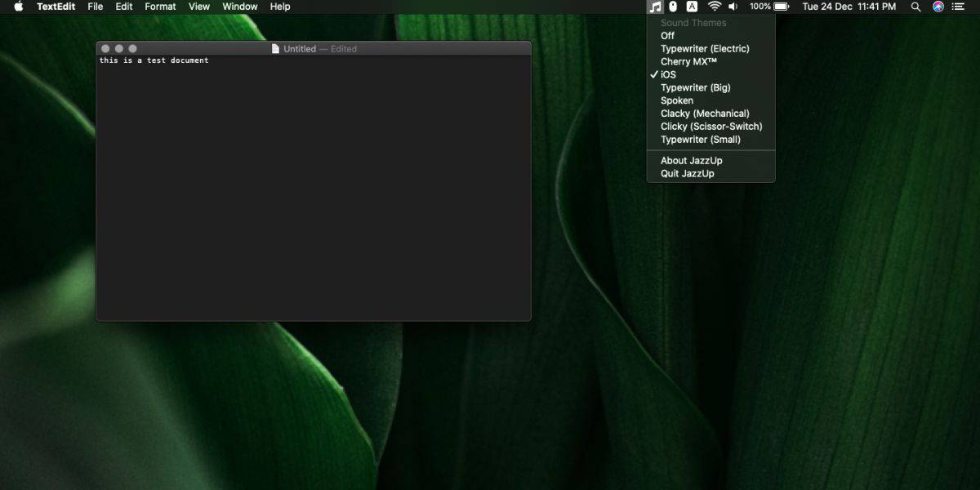Open the input source 'A' icon
This screenshot has height=490, width=980.
coord(692,7)
